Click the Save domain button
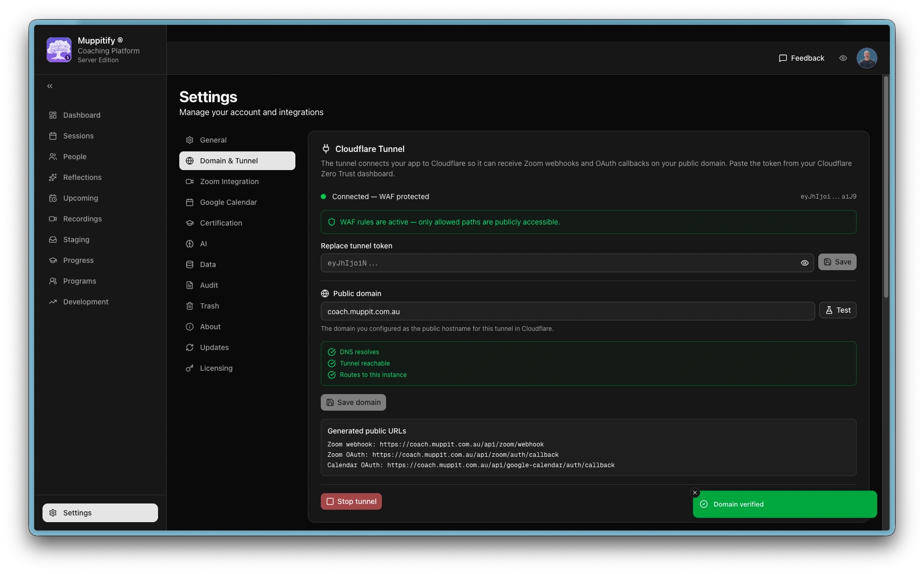The height and width of the screenshot is (574, 924). tap(353, 402)
